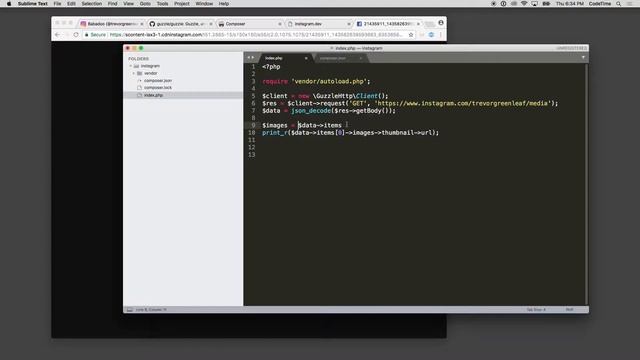Close the guzzle/guzzle browser tab
Screen dimensions: 640x360
[211, 24]
